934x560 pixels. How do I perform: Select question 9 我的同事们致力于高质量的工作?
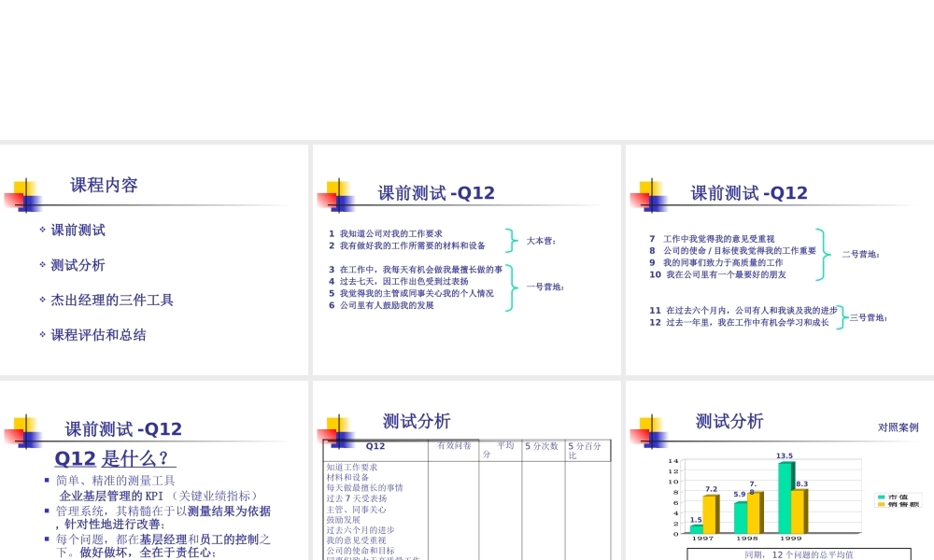pyautogui.click(x=716, y=262)
